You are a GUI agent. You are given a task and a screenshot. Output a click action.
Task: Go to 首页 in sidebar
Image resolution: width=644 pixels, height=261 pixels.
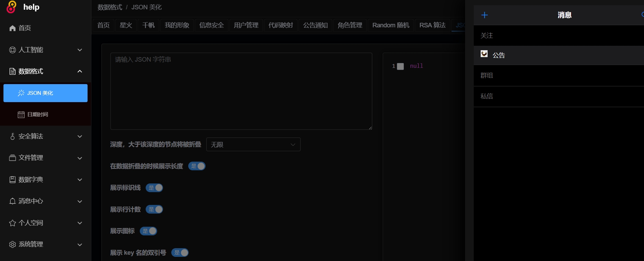(45, 28)
